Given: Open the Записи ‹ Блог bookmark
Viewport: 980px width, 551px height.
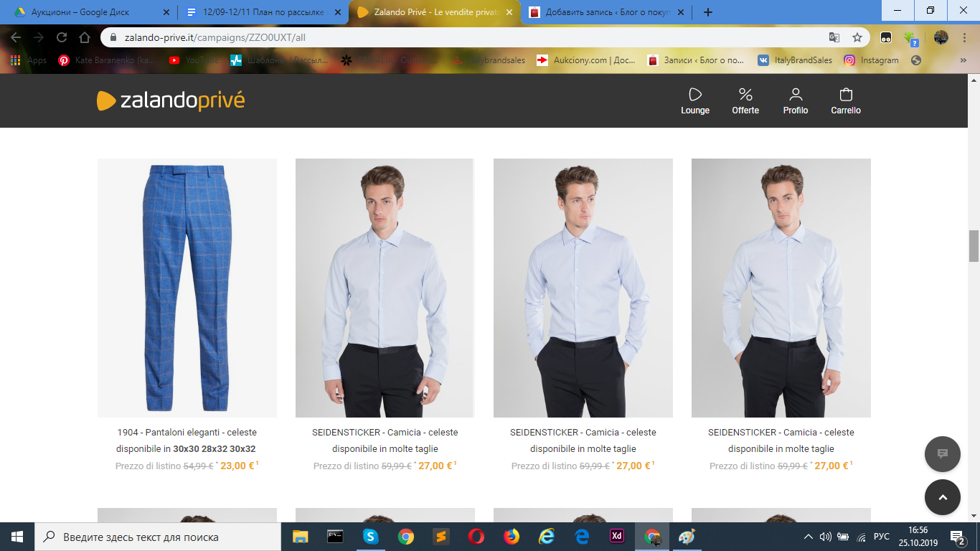Looking at the screenshot, I should (x=696, y=60).
